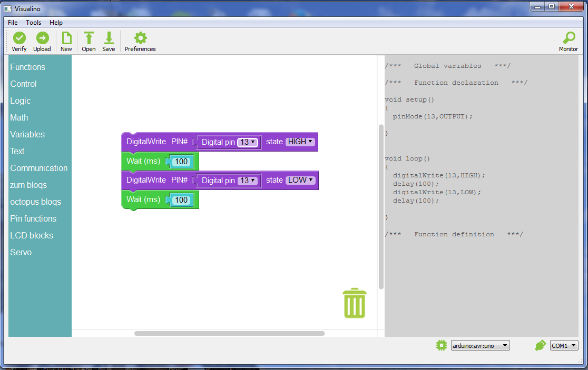Open the File menu
This screenshot has height=370, width=588.
[x=13, y=23]
